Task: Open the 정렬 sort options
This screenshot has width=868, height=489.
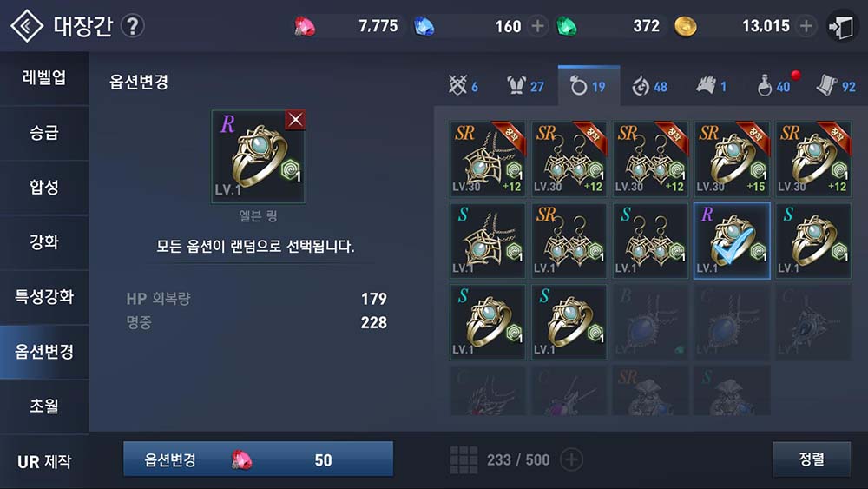Action: pos(812,459)
